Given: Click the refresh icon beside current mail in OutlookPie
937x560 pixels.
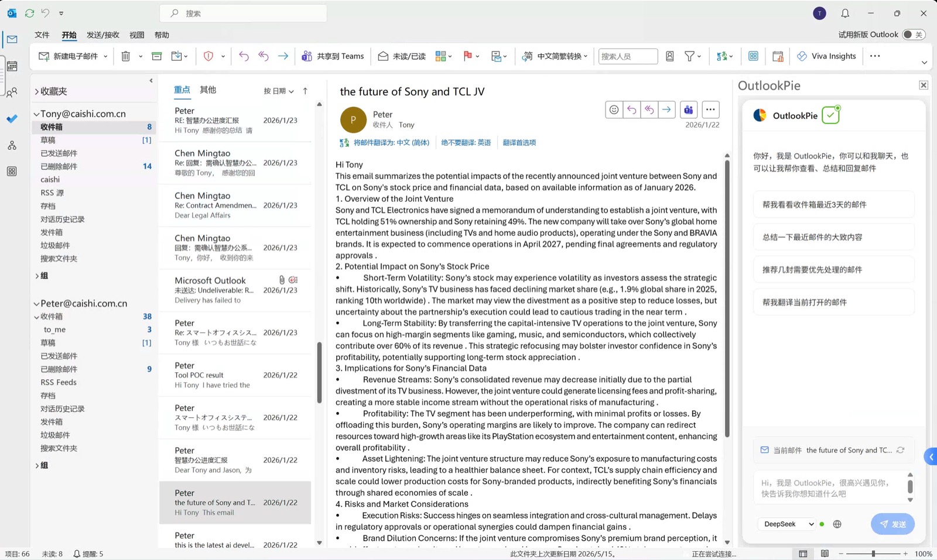Looking at the screenshot, I should 901,450.
